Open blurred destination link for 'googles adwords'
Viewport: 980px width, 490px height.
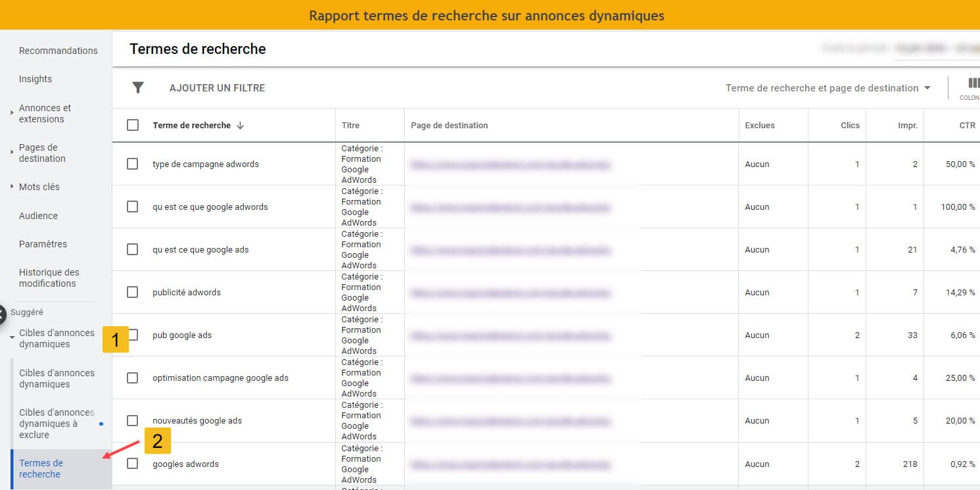click(511, 464)
